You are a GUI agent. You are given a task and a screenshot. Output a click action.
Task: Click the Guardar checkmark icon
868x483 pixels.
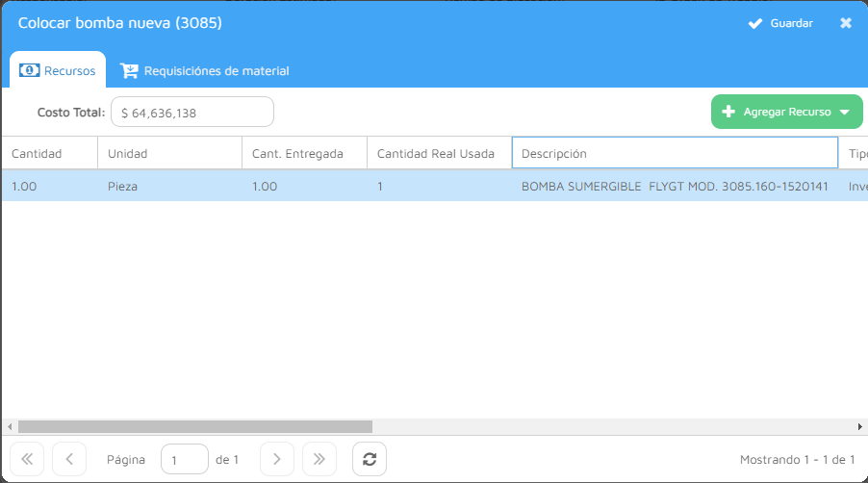755,23
